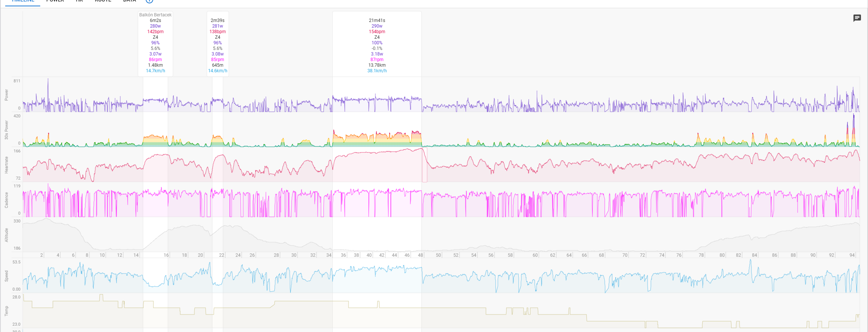Click the 6m2s interval duration
Screen dimensions: 868x332
coord(155,20)
